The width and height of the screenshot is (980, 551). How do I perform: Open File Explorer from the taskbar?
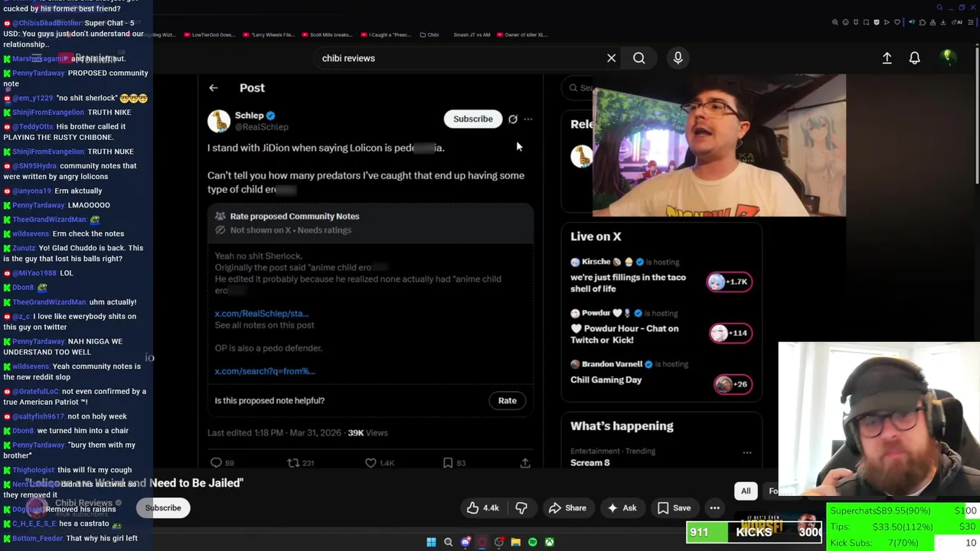[515, 543]
